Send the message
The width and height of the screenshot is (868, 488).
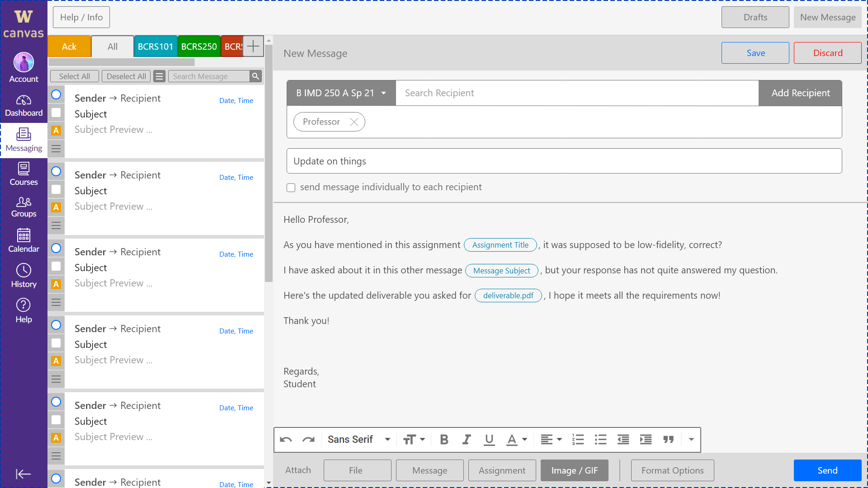(828, 470)
